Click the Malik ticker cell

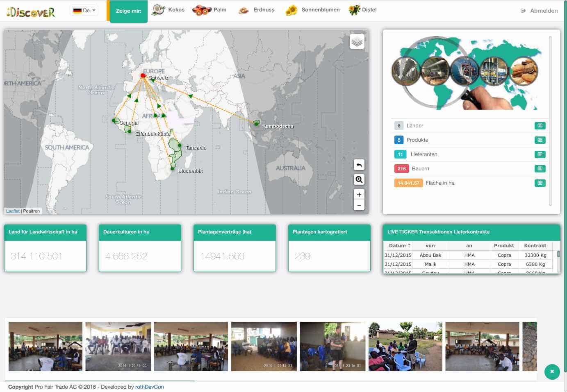pos(430,264)
